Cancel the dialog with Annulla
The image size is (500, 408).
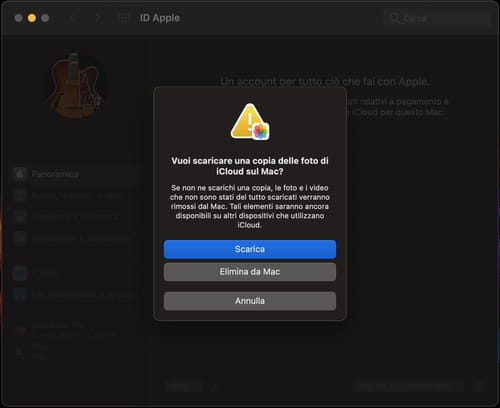click(250, 301)
